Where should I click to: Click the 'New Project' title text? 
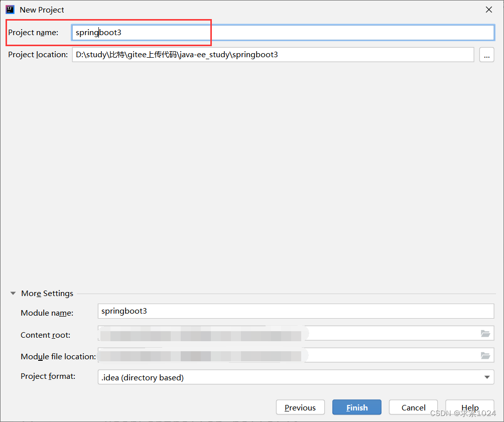point(42,10)
